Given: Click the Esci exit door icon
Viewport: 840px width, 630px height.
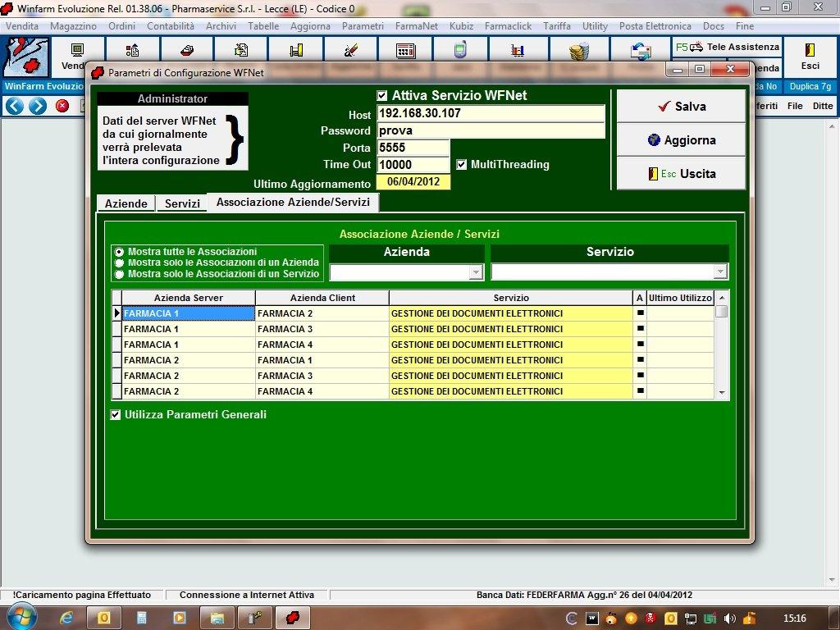Looking at the screenshot, I should [810, 51].
